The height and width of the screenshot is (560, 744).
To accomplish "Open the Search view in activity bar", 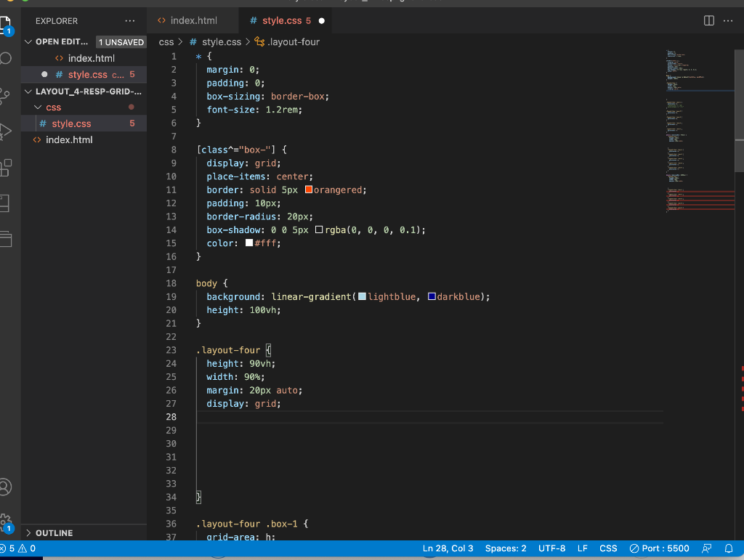I will 7,59.
